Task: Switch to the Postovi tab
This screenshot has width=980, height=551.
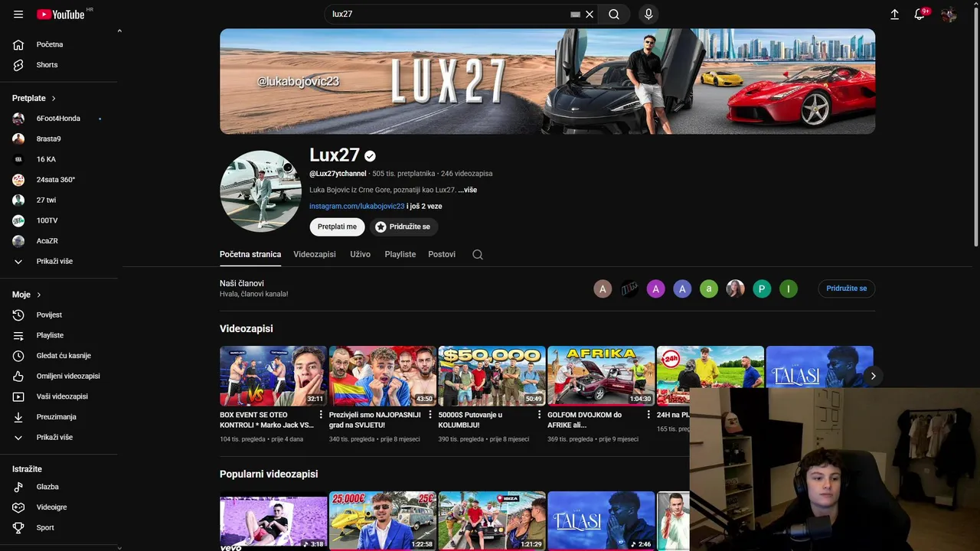Action: (442, 254)
